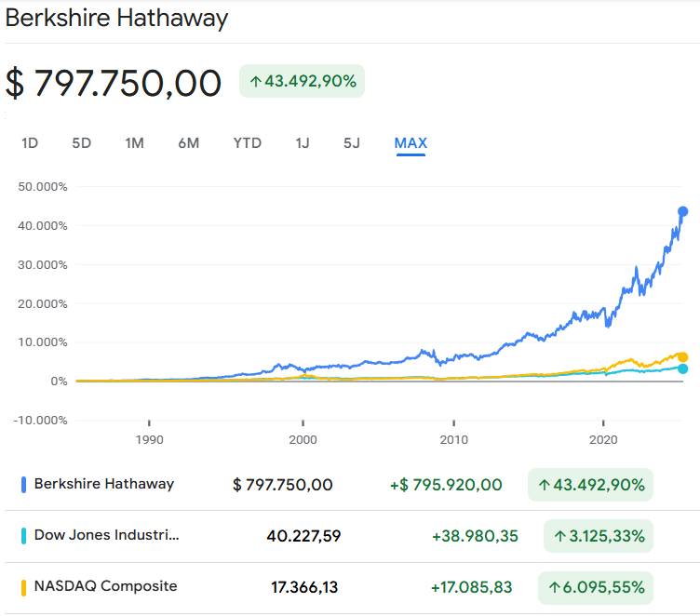Click the 40.000% y-axis label
The width and height of the screenshot is (700, 616).
click(43, 226)
